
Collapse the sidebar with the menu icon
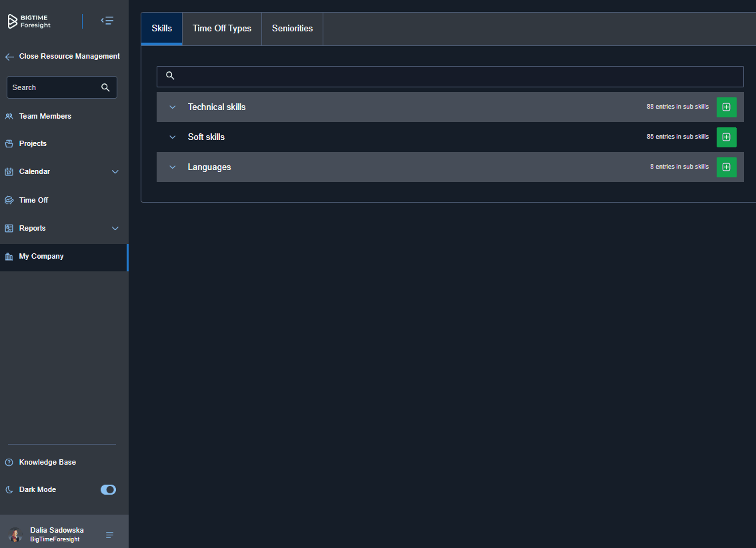107,21
